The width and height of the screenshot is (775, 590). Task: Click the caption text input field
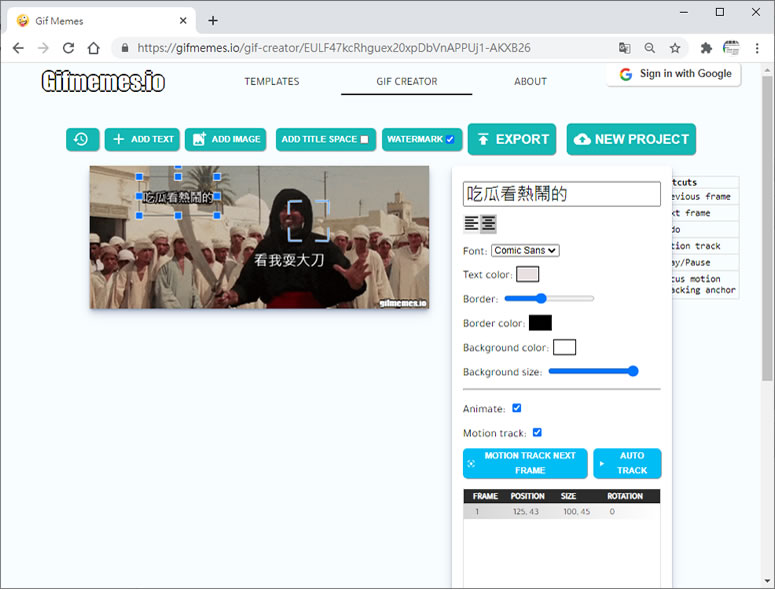(561, 194)
